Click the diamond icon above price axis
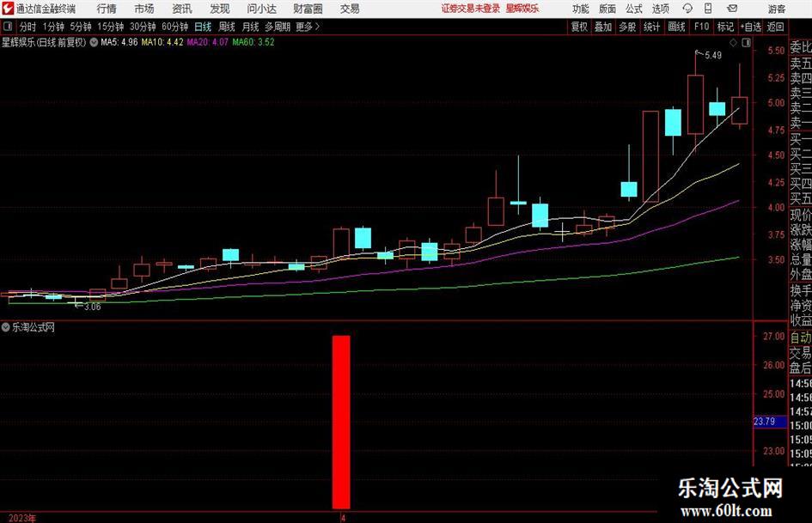Image resolution: width=812 pixels, height=523 pixels. [733, 43]
